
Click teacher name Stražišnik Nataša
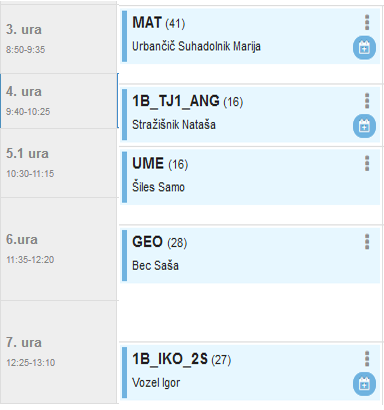click(174, 125)
